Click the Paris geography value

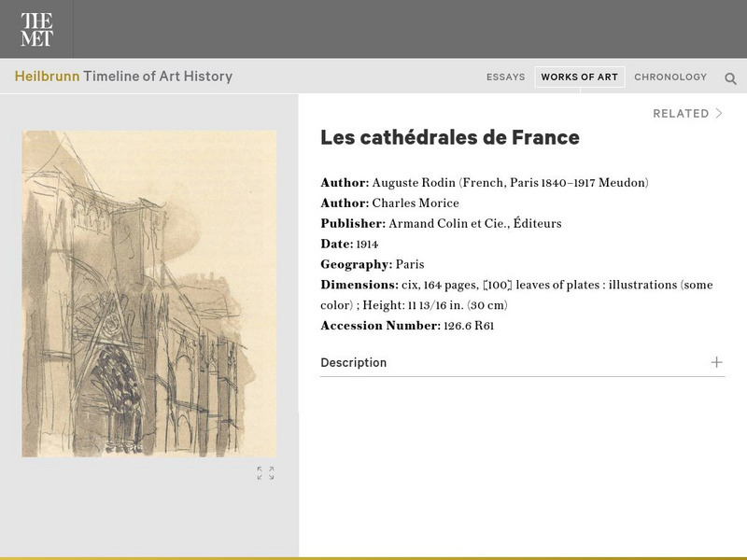point(410,265)
